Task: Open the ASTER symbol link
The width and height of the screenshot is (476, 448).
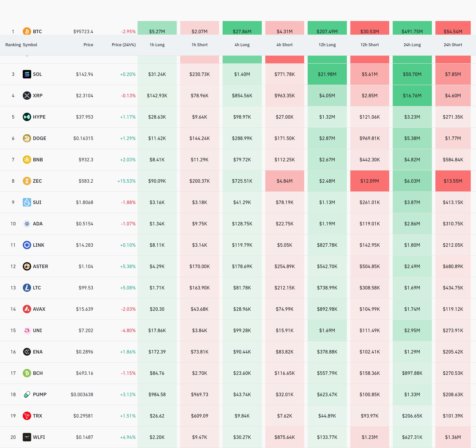Action: [x=40, y=266]
